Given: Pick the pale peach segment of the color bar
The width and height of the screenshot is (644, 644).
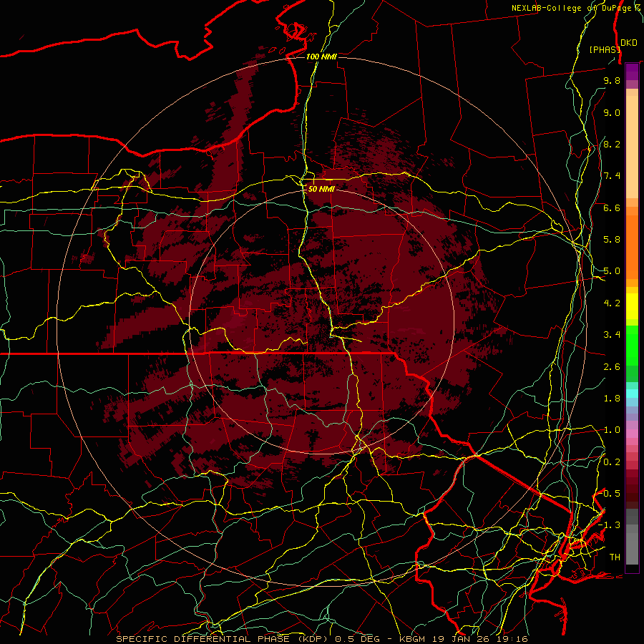Looking at the screenshot, I should (x=632, y=147).
